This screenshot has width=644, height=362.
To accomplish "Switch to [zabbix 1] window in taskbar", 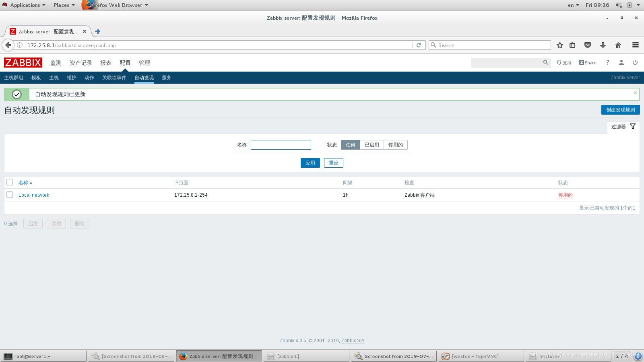I will click(x=306, y=356).
